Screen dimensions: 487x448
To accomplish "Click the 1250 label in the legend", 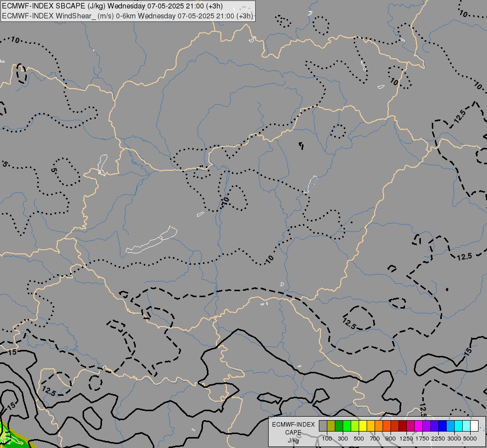I will [x=406, y=439].
